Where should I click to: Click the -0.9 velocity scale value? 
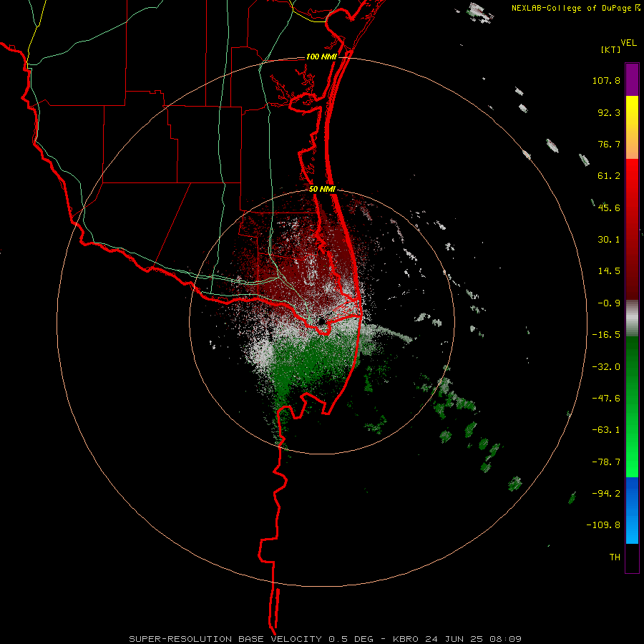609,303
